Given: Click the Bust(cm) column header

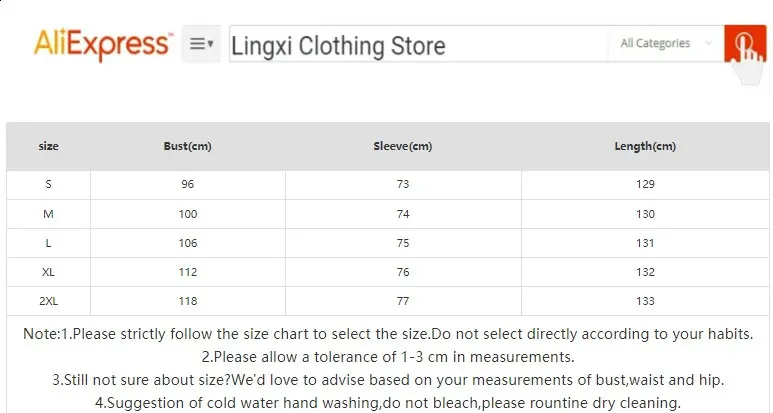Looking at the screenshot, I should point(187,146).
